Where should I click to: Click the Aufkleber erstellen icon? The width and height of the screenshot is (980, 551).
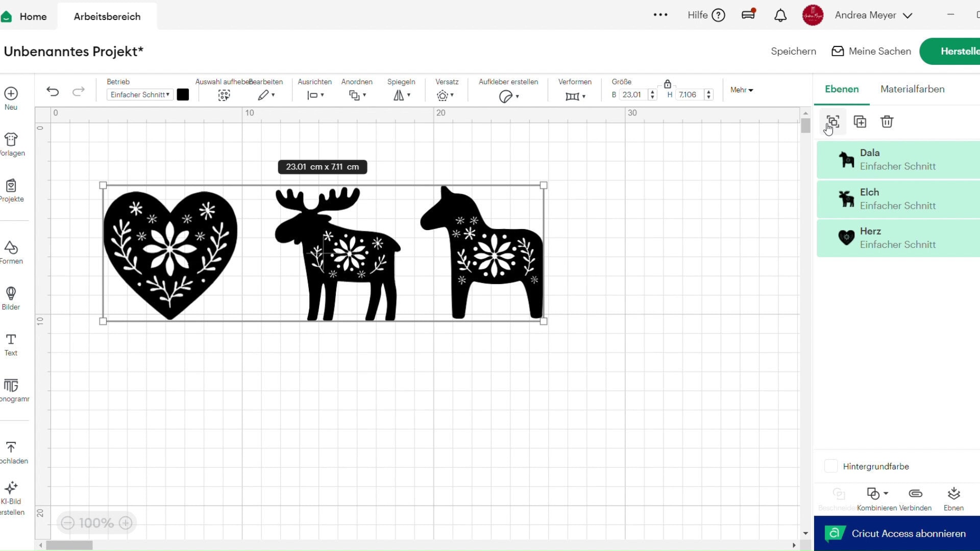[x=507, y=96]
